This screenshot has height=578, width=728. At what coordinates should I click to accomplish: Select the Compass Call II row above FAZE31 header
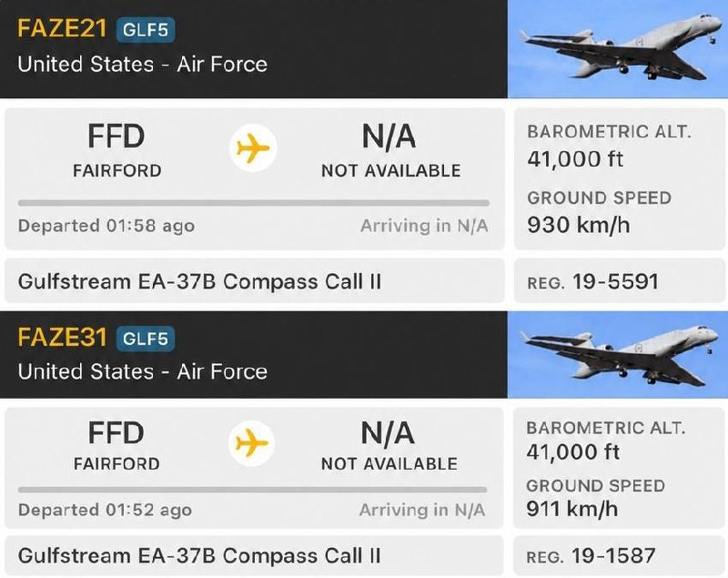(x=255, y=281)
